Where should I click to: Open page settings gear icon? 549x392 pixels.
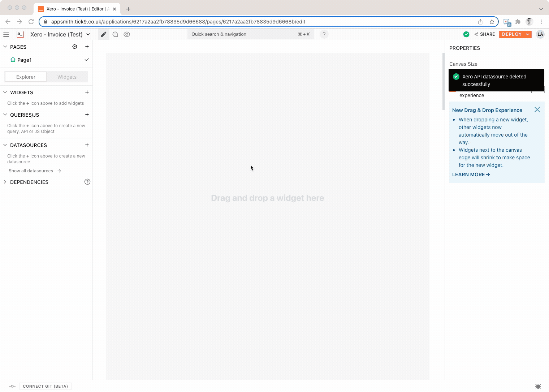point(75,47)
